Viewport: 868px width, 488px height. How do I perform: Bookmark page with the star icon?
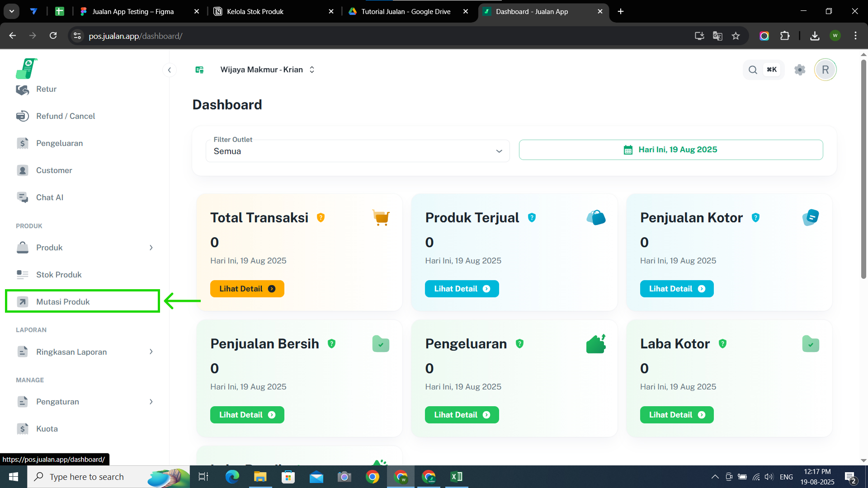[736, 36]
